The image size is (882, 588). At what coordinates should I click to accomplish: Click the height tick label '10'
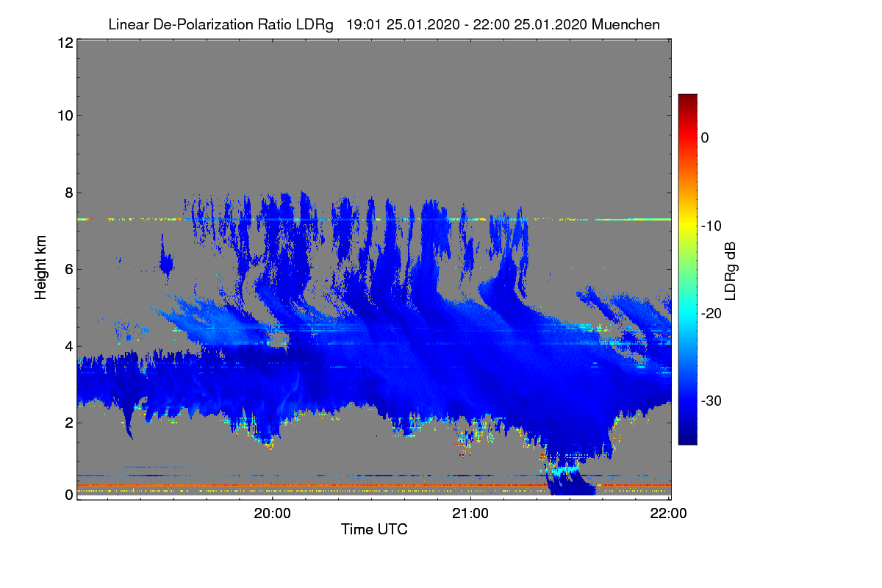pyautogui.click(x=64, y=115)
